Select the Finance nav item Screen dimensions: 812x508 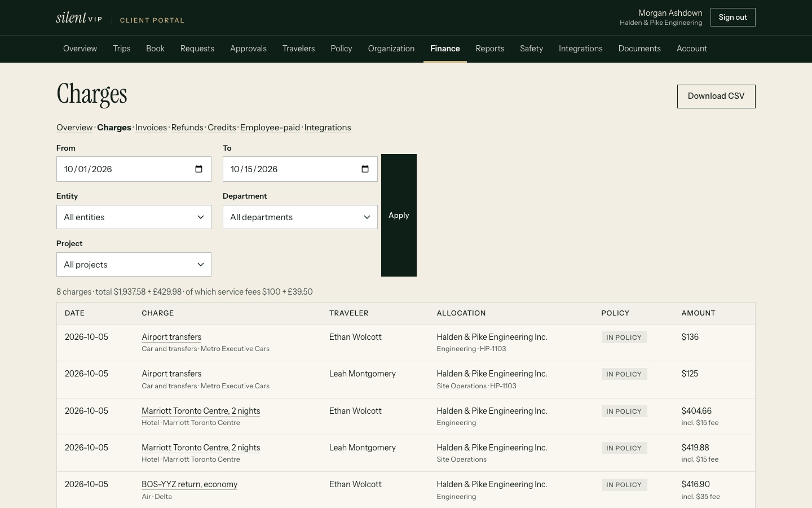(x=445, y=49)
